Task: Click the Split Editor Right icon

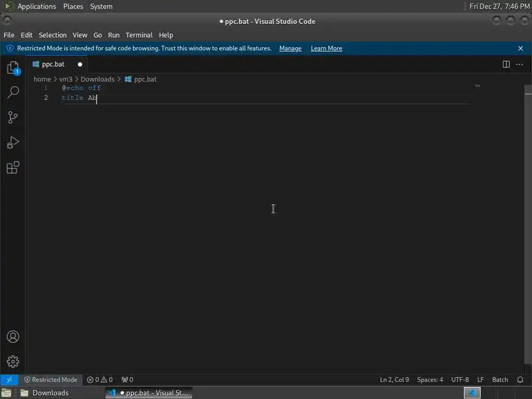Action: [x=506, y=64]
